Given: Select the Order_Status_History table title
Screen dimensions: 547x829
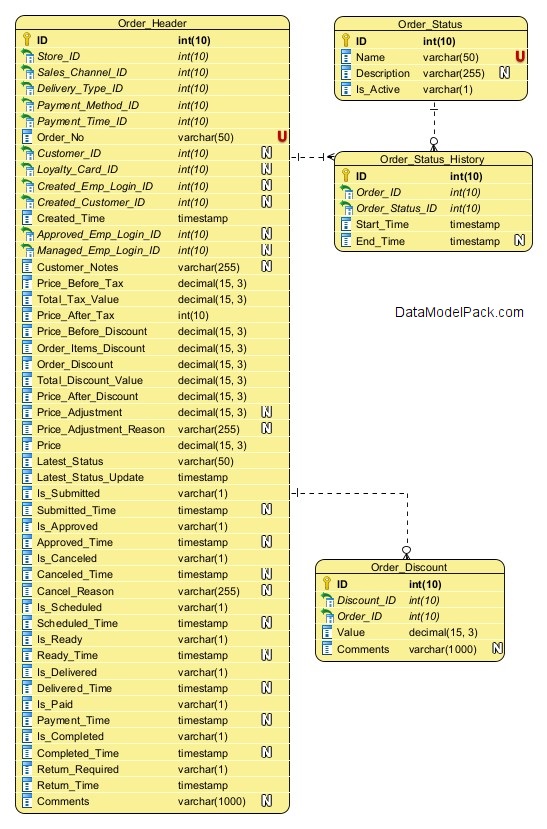Looking at the screenshot, I should pyautogui.click(x=432, y=159).
